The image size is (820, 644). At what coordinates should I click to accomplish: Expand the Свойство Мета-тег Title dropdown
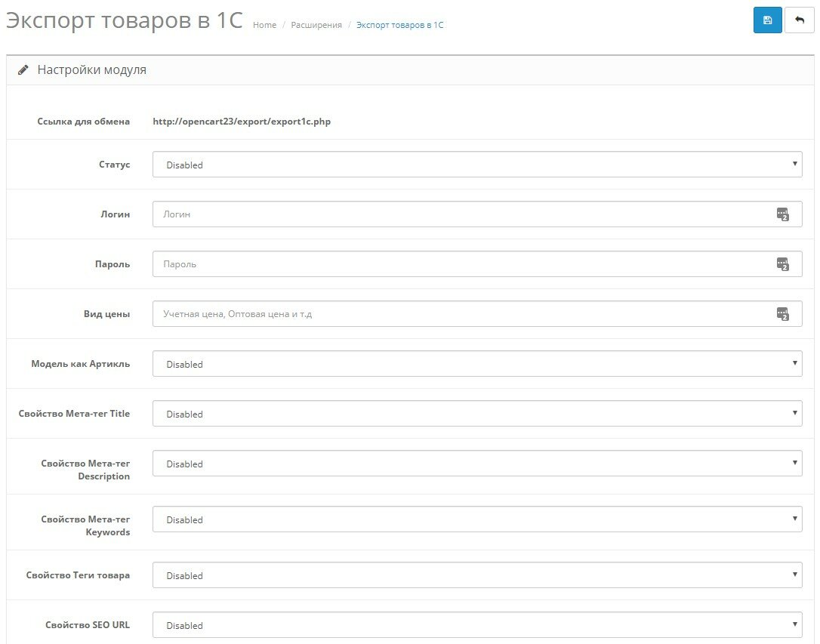477,414
